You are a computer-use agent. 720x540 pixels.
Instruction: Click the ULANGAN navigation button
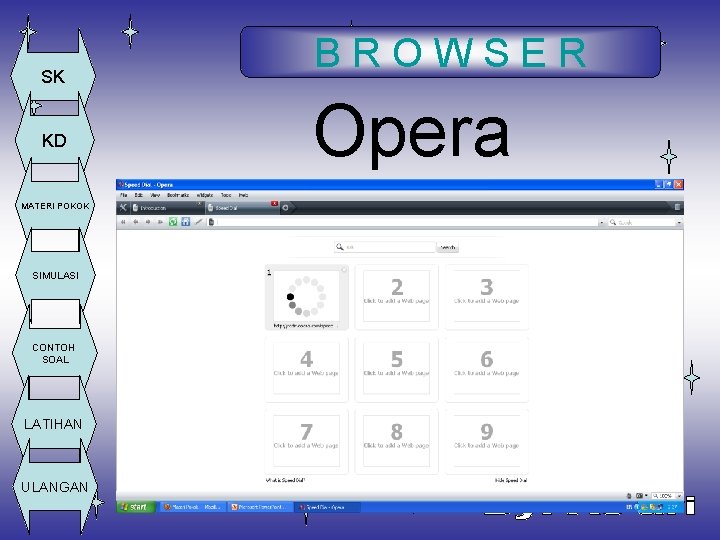54,487
